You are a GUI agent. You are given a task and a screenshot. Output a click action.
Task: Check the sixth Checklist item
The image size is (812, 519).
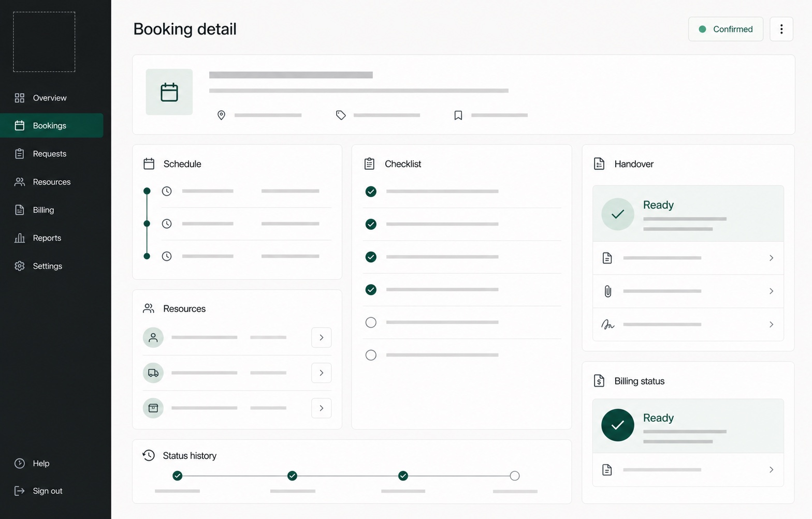371,355
